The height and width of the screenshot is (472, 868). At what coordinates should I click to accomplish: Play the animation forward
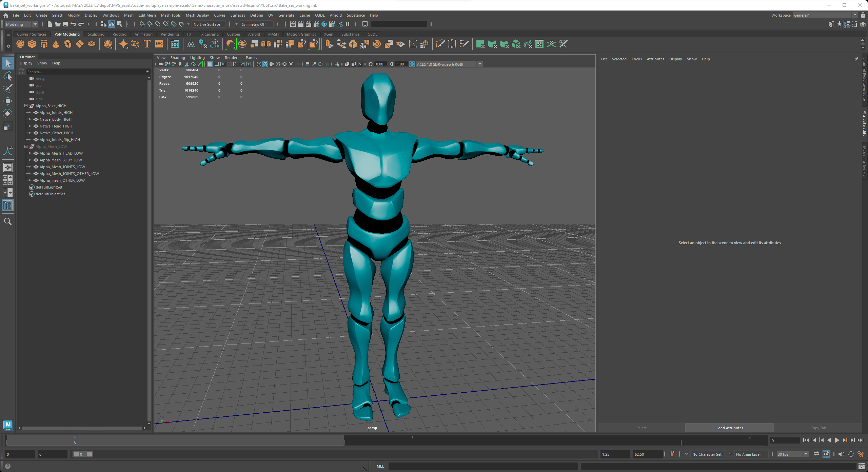pyautogui.click(x=837, y=440)
